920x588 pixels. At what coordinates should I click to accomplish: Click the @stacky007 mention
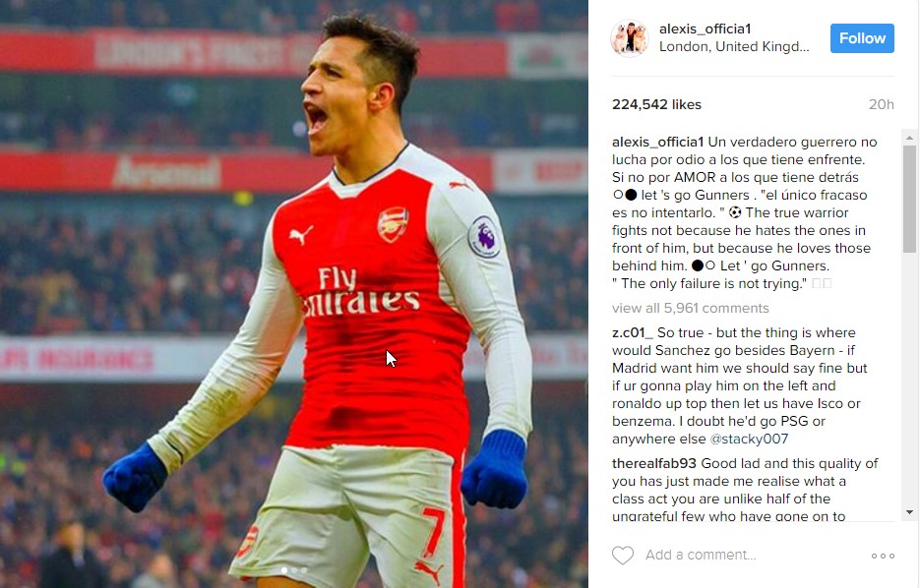(749, 439)
